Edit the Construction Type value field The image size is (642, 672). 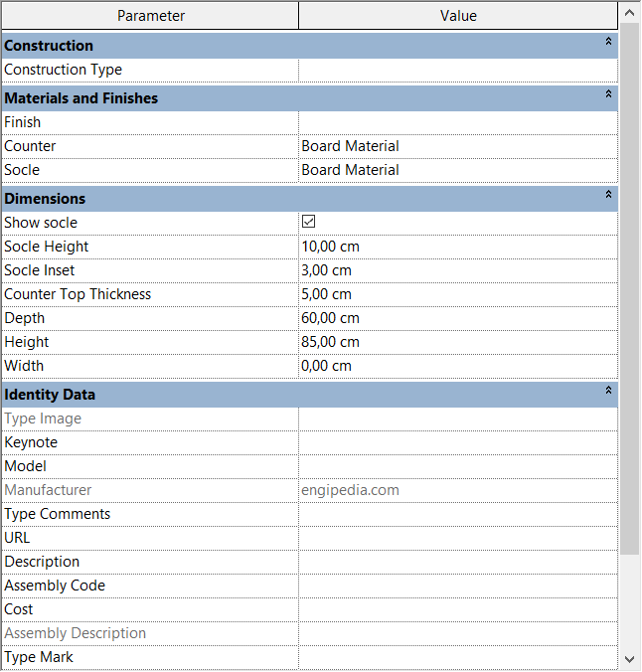tap(458, 70)
